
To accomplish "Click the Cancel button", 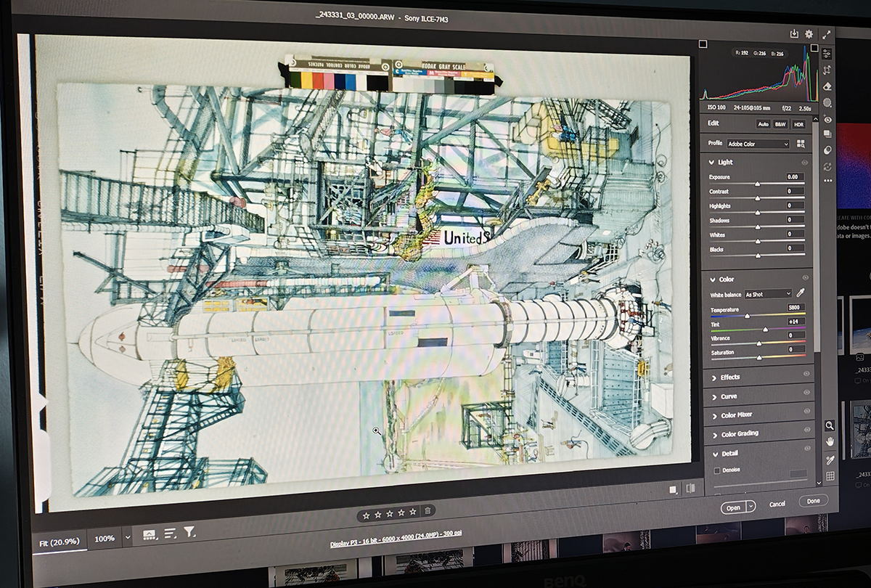I will pos(777,504).
